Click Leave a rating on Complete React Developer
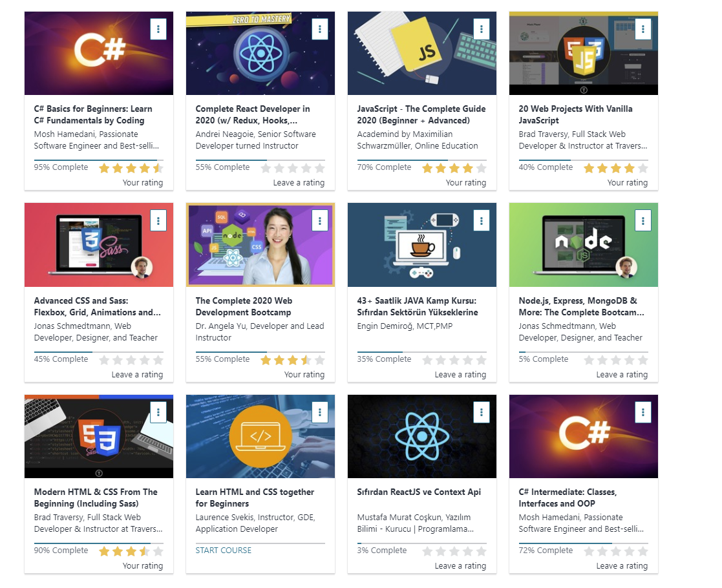 coord(299,183)
